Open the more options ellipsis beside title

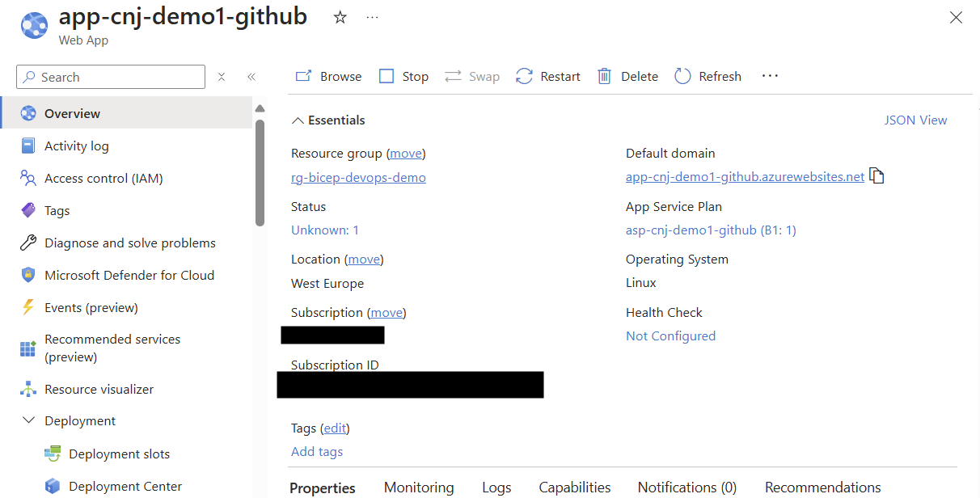click(372, 18)
